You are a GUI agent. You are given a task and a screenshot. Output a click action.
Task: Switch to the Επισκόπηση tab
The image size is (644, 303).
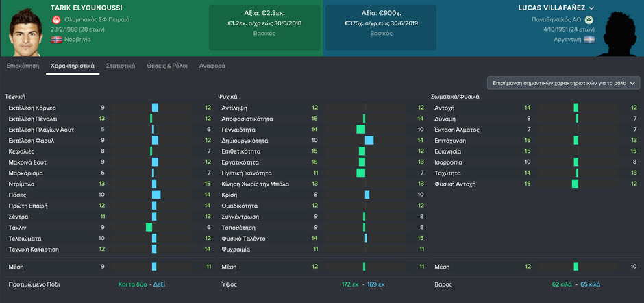tap(22, 66)
